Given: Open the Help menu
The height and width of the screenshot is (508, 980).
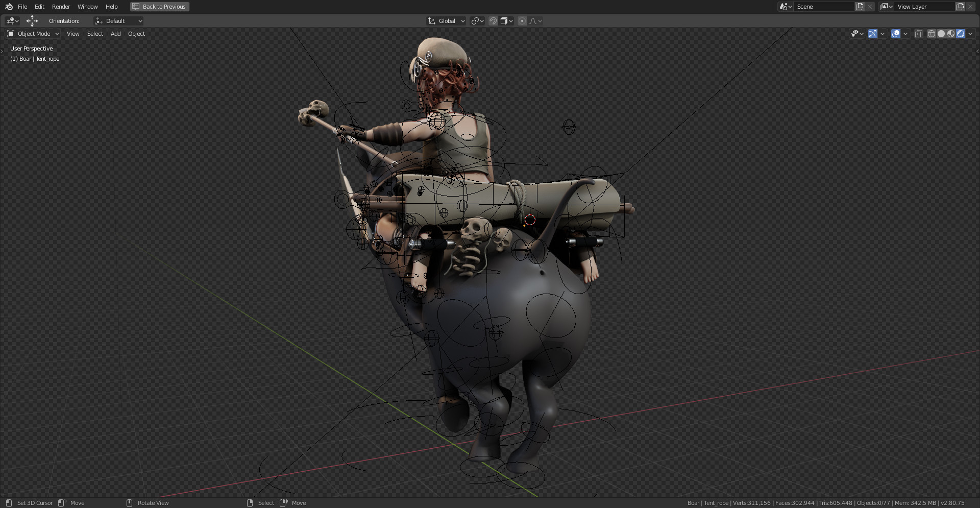Looking at the screenshot, I should 111,7.
